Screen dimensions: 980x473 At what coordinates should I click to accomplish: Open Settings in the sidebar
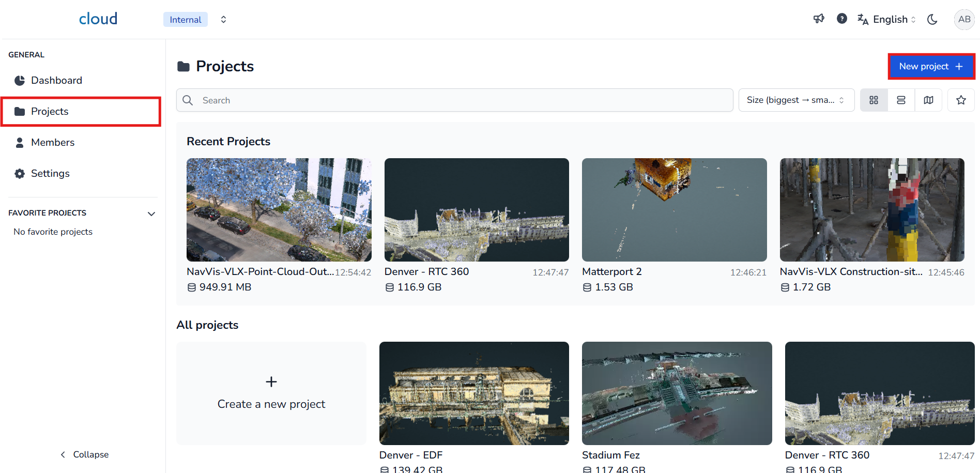pyautogui.click(x=50, y=174)
